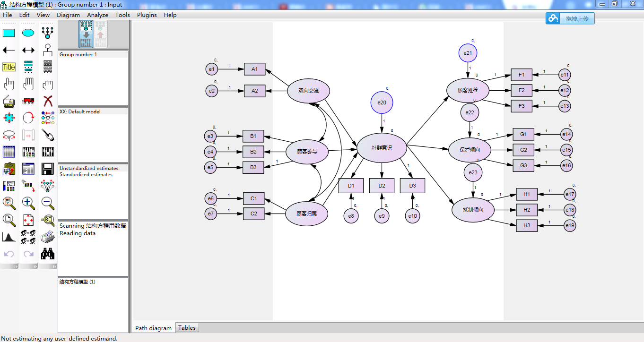The height and width of the screenshot is (342, 644).
Task: Select the 社群意识 latent variable ellipse
Action: [382, 148]
